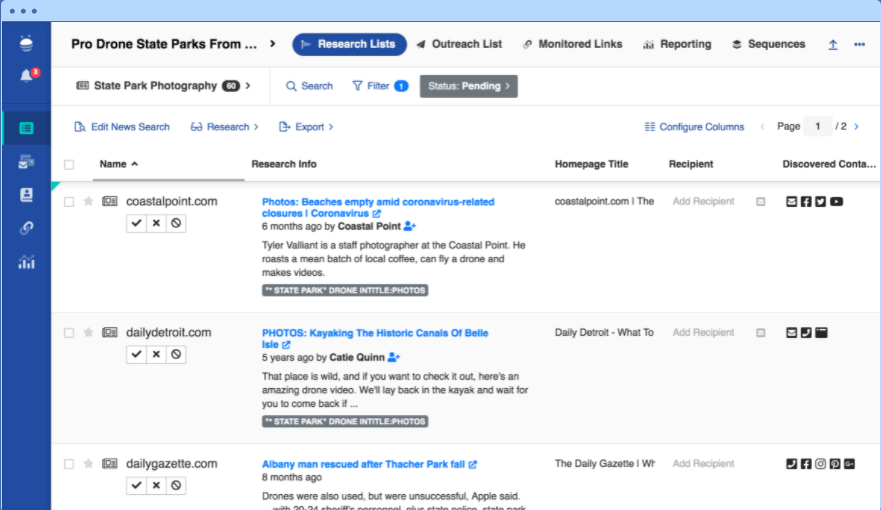881x510 pixels.
Task: Click the STATE PARK DRONE tag under coastalpoint.com
Action: (345, 290)
